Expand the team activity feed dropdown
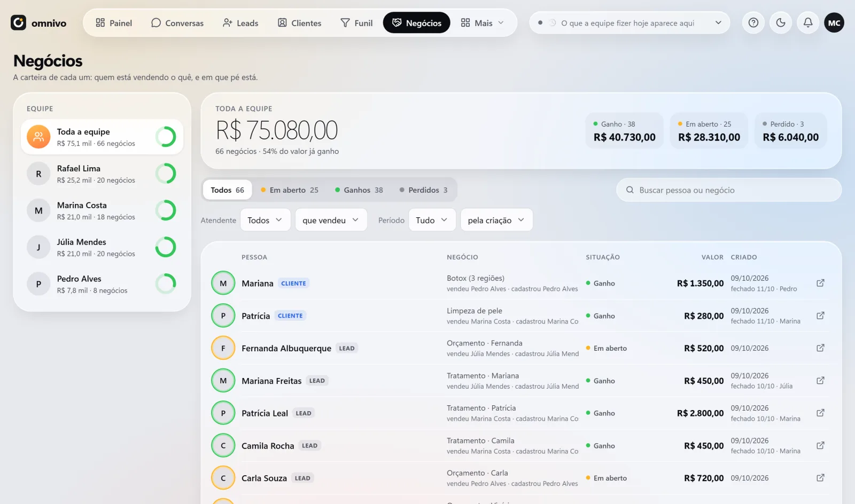This screenshot has height=504, width=855. click(x=718, y=23)
